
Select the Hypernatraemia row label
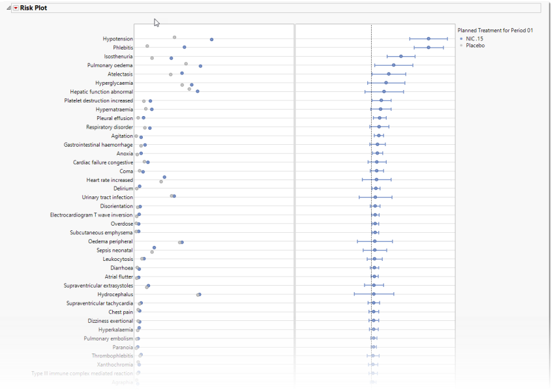click(x=114, y=110)
